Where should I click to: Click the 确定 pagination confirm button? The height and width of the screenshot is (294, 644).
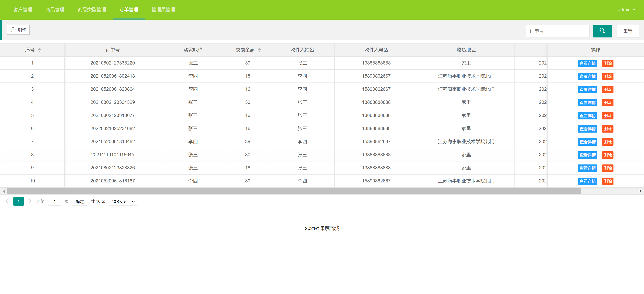79,201
